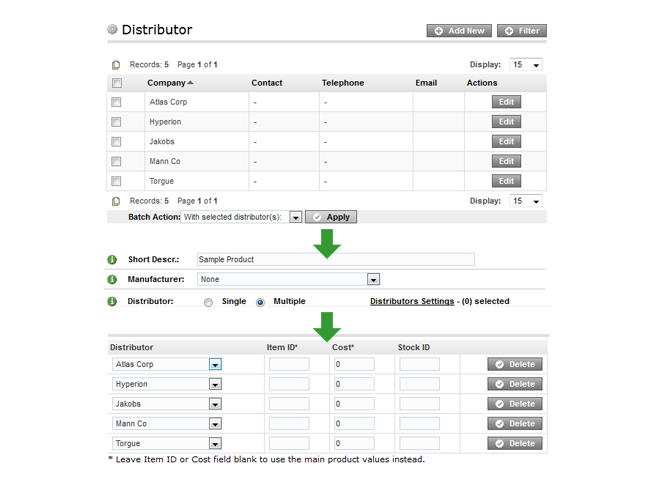The width and height of the screenshot is (655, 490).
Task: Edit the Torgue distributor
Action: (506, 181)
